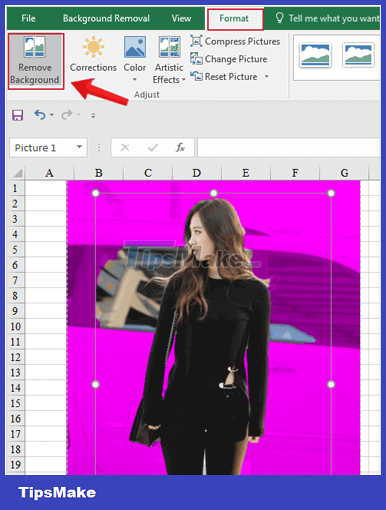Screen dimensions: 386x510
Task: Click the lightbulb Tell me icon
Action: [280, 18]
